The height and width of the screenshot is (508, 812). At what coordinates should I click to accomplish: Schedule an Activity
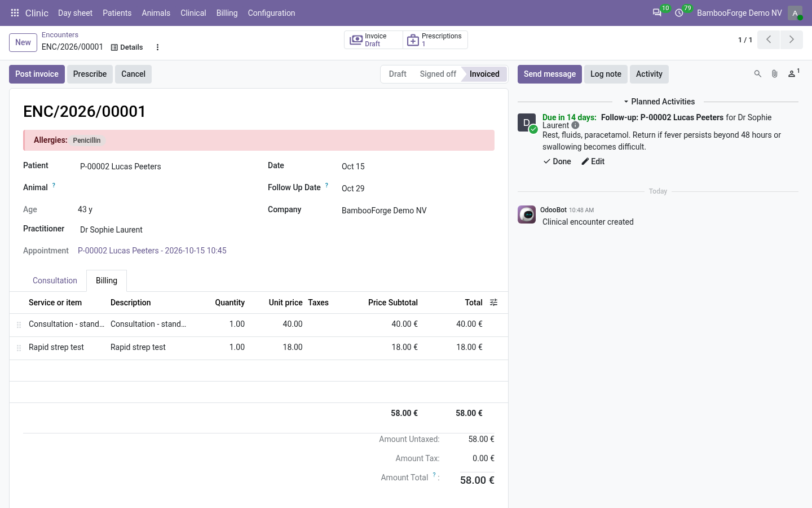(649, 74)
